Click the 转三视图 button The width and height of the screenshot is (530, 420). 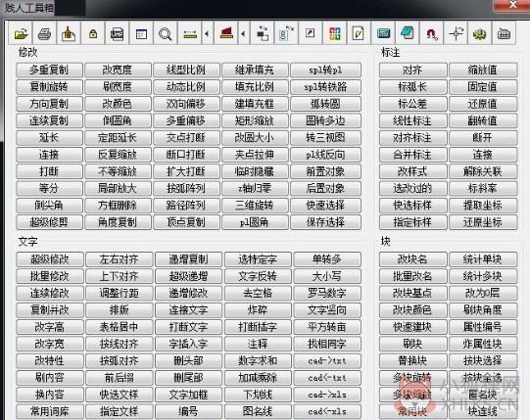tap(325, 137)
